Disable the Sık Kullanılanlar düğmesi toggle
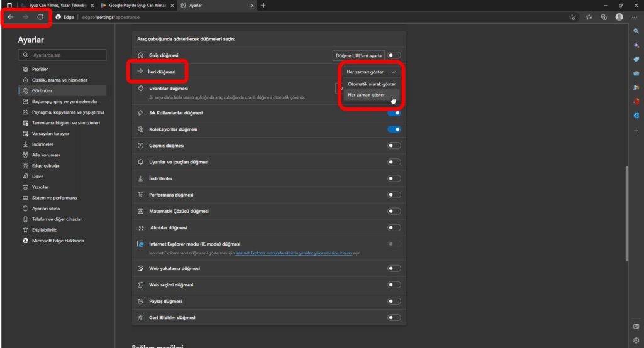 pos(394,113)
